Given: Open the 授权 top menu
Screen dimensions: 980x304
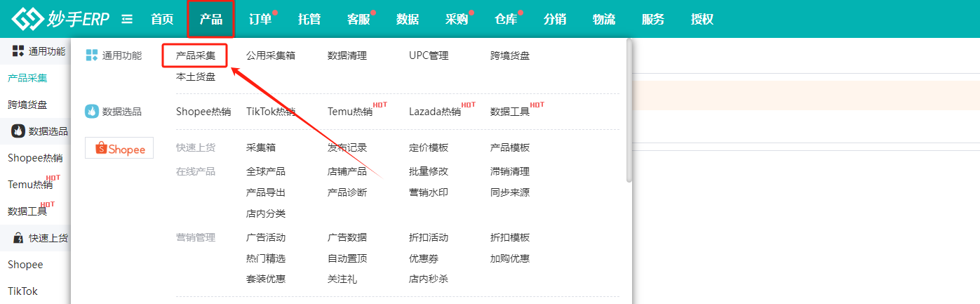Looking at the screenshot, I should click(x=702, y=19).
